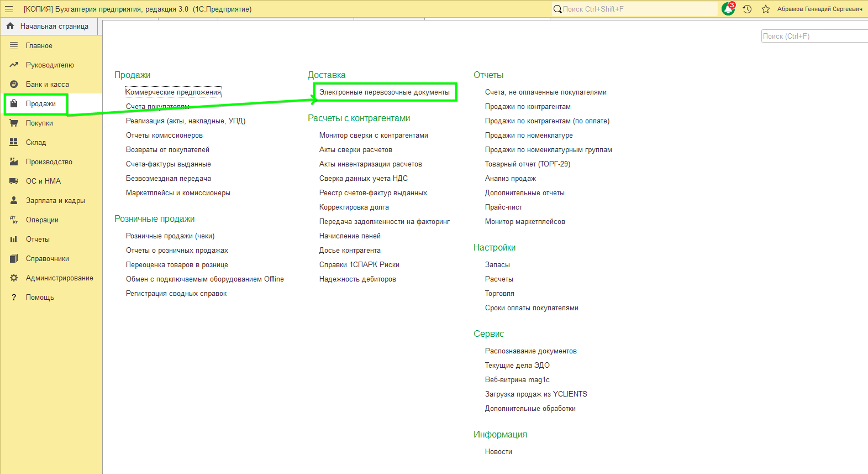The height and width of the screenshot is (474, 868).
Task: Open Электронные перевозочные документы link
Action: click(x=385, y=92)
